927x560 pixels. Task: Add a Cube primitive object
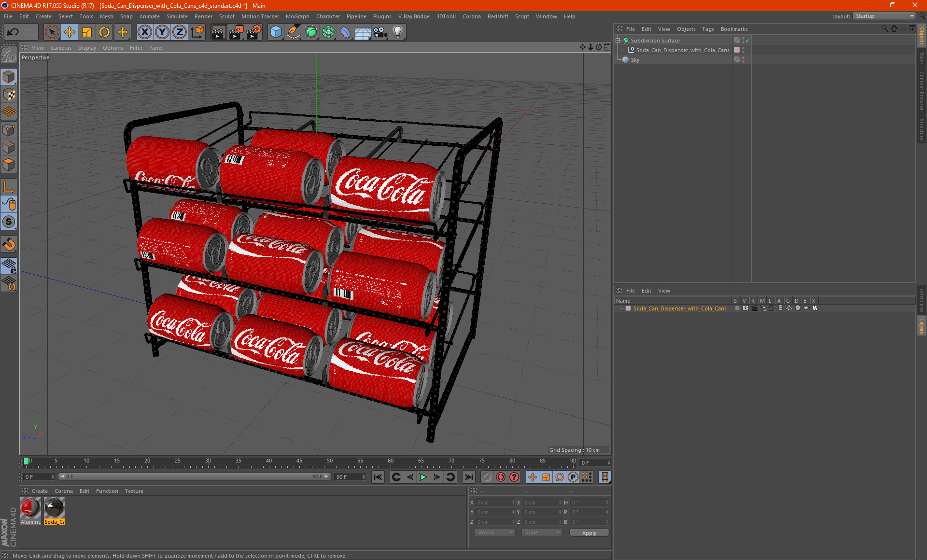point(276,32)
